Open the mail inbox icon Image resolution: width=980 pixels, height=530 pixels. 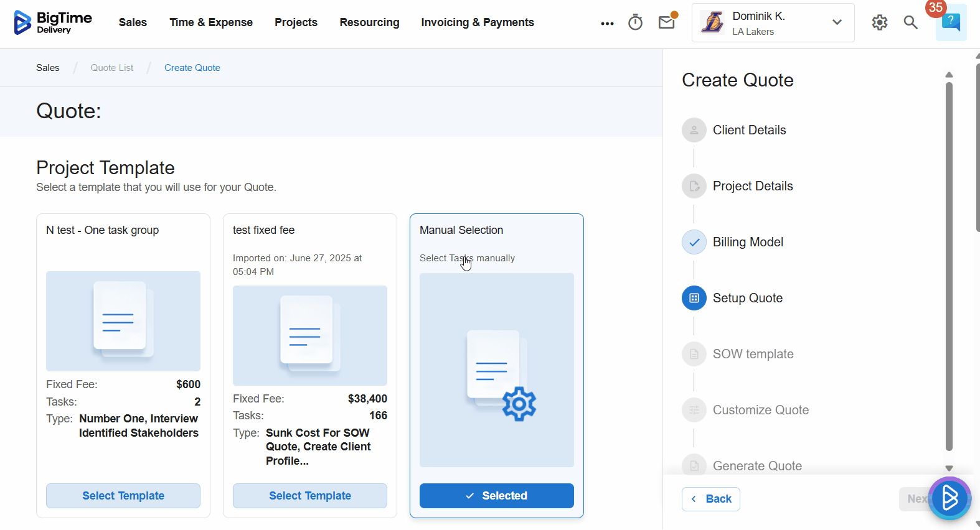(667, 22)
